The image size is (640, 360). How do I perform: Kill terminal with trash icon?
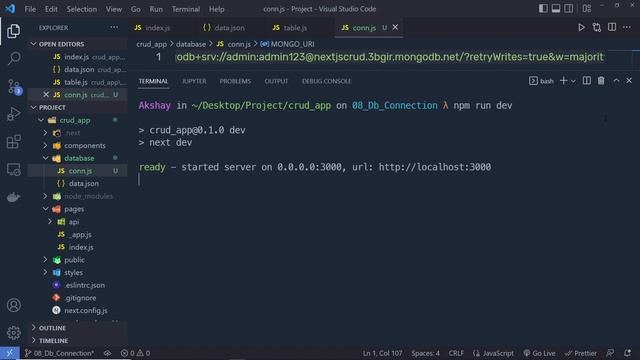coord(601,81)
